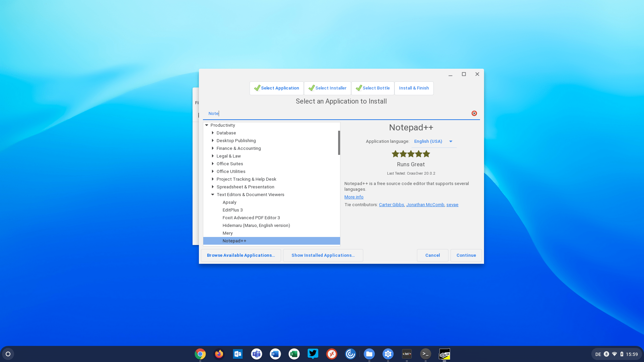The image size is (644, 362).
Task: Open the Twitter app in the shelf
Action: pyautogui.click(x=313, y=354)
